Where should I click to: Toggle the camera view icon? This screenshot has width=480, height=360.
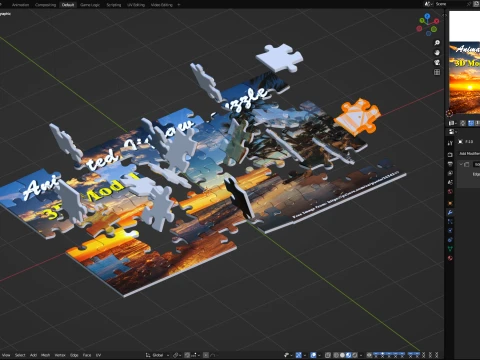coord(437,62)
